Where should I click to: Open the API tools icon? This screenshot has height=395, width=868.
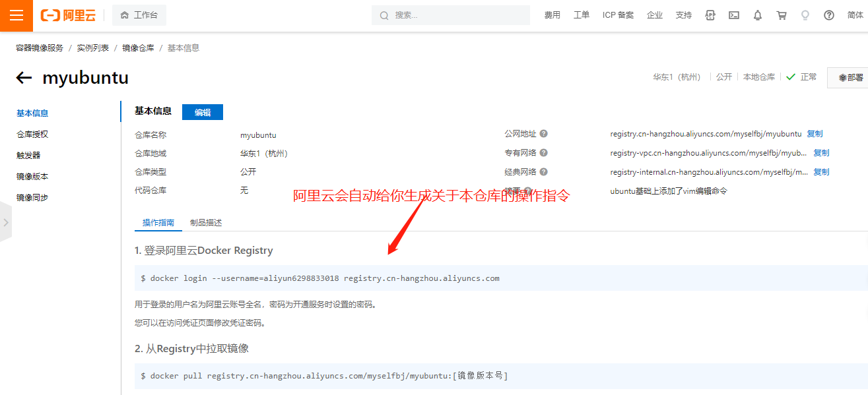pyautogui.click(x=710, y=15)
